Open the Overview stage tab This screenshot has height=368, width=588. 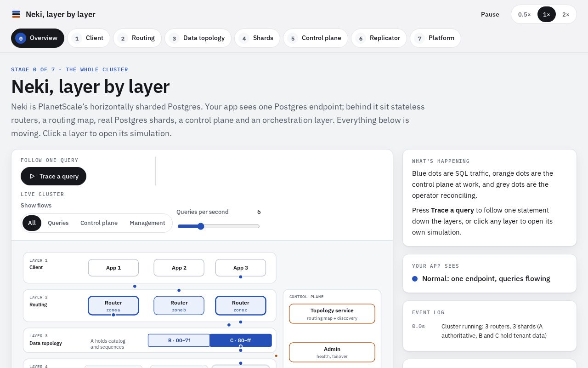[x=38, y=38]
